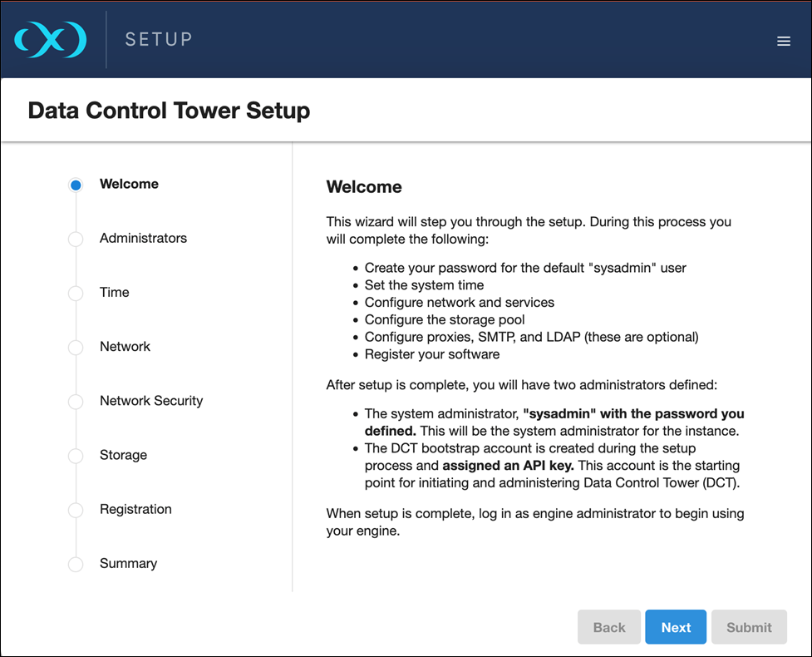Open the Storage step label
This screenshot has height=657, width=812.
tap(123, 455)
